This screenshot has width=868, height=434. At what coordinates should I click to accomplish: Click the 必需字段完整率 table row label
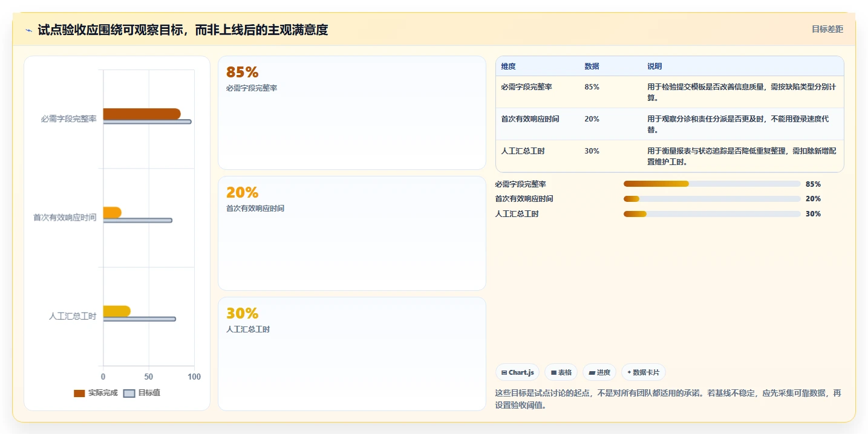526,87
